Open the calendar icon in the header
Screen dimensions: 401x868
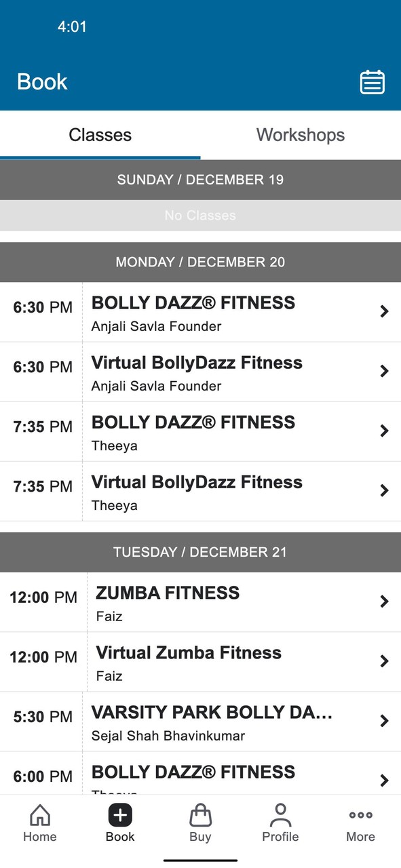click(x=372, y=81)
